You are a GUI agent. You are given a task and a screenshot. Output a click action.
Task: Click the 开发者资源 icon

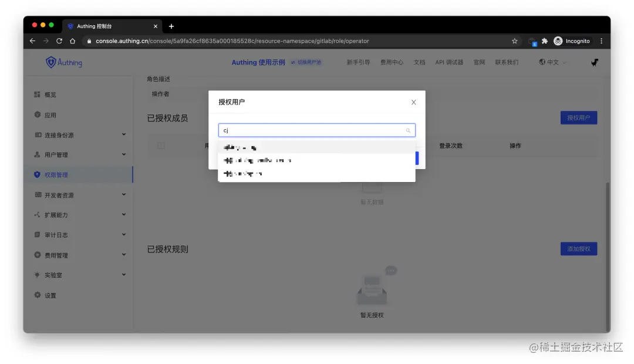point(38,194)
